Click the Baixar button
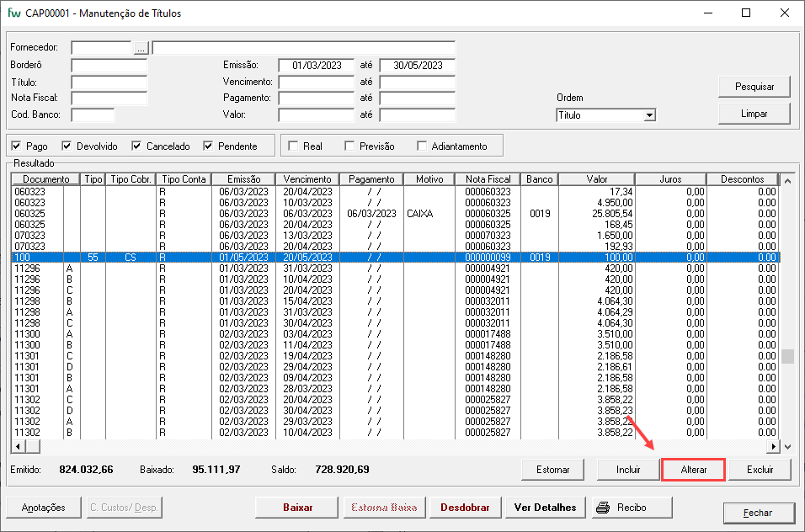Screen dimensions: 805x532 pyautogui.click(x=297, y=508)
